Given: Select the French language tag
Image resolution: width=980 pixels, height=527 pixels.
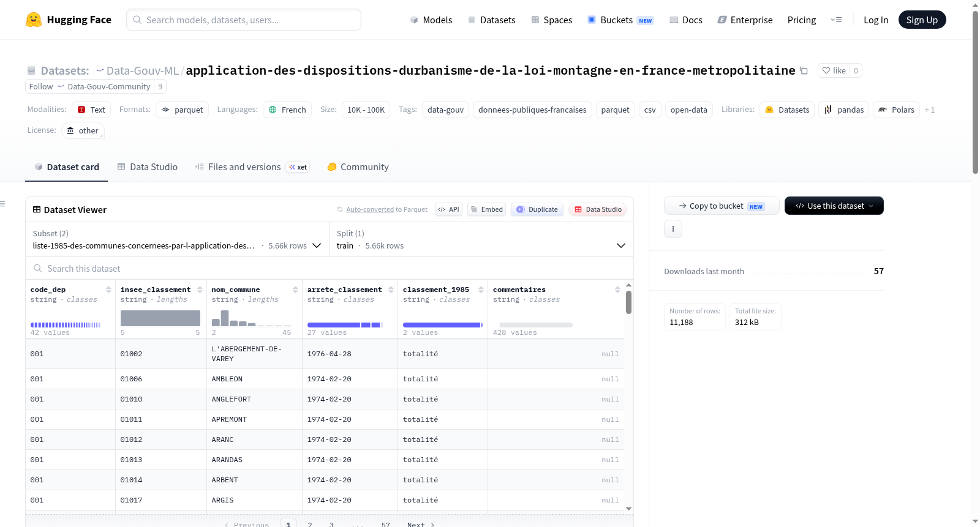Looking at the screenshot, I should point(287,110).
